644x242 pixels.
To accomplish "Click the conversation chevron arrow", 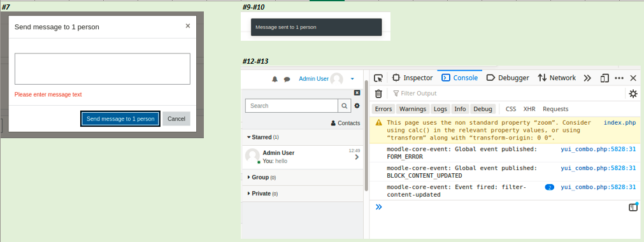I will coord(357,157).
